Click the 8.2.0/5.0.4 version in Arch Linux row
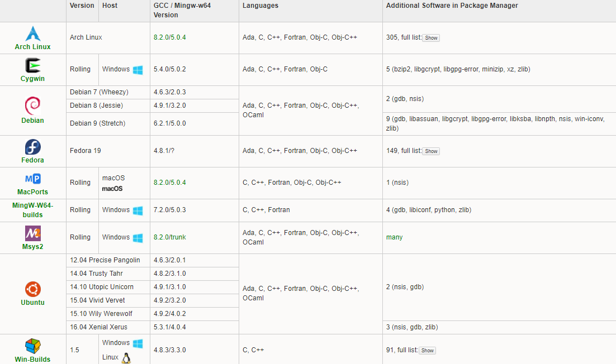Image resolution: width=616 pixels, height=364 pixels. click(x=170, y=37)
